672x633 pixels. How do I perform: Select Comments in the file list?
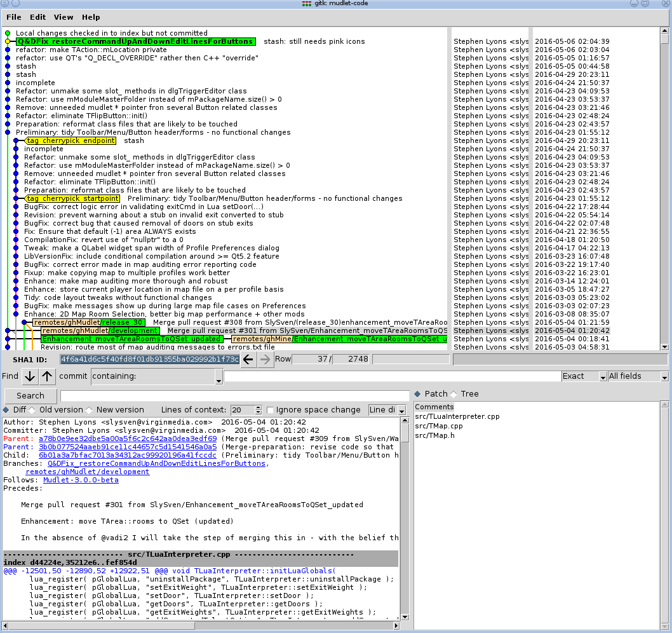434,407
